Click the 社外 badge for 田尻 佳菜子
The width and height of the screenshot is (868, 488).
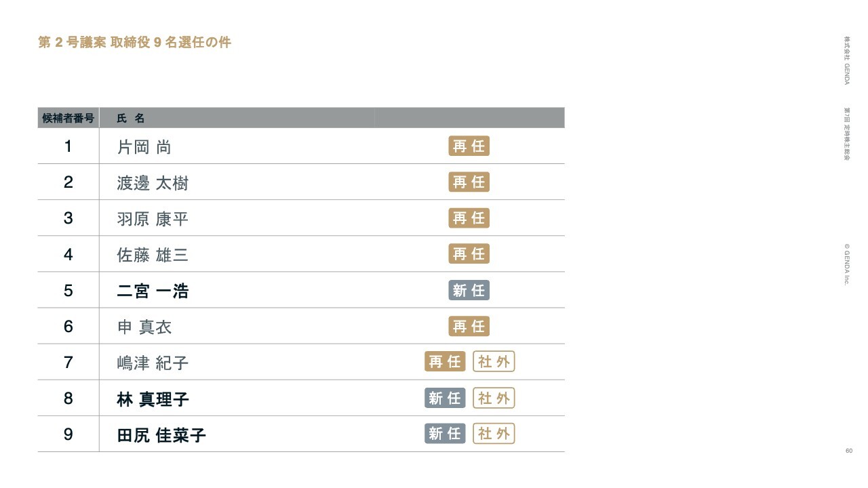(494, 434)
